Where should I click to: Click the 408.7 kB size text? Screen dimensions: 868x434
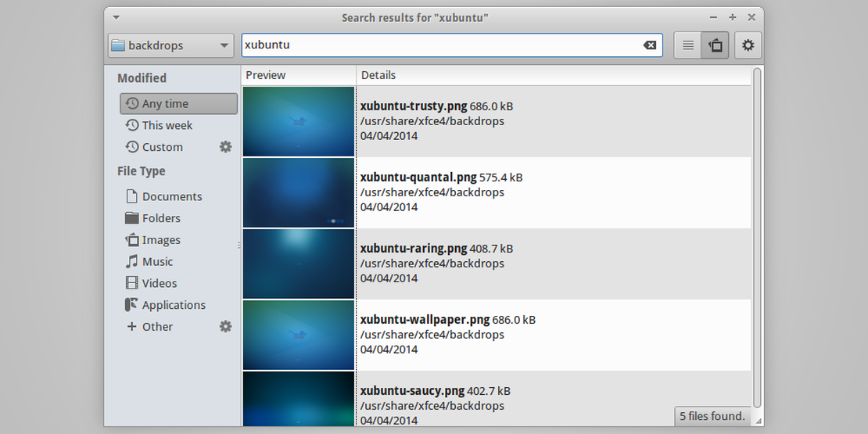pos(492,249)
